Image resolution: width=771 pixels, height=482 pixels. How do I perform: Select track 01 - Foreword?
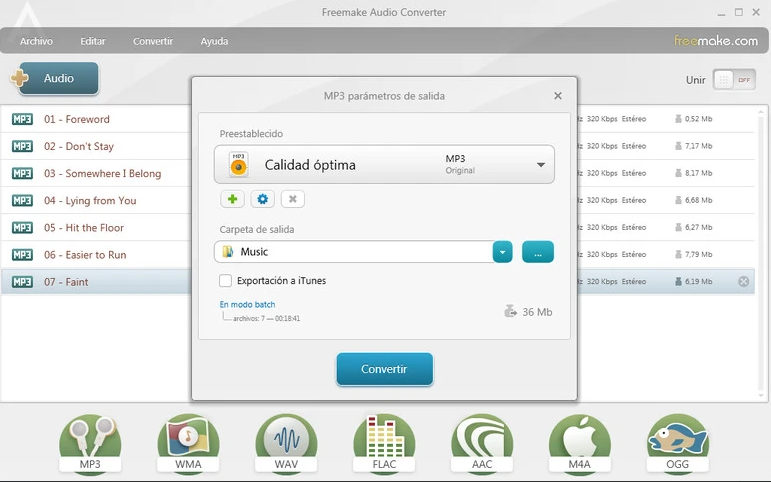tap(77, 119)
